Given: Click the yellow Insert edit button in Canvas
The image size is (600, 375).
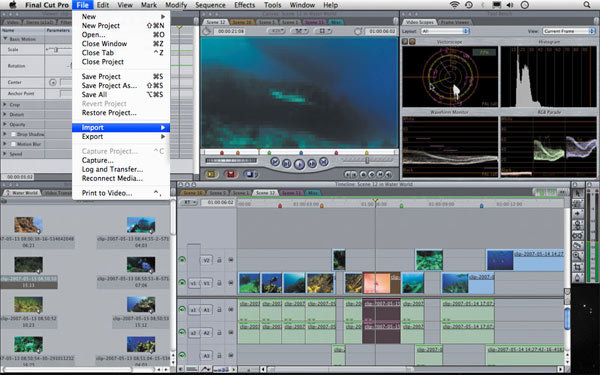Looking at the screenshot, I should (212, 174).
